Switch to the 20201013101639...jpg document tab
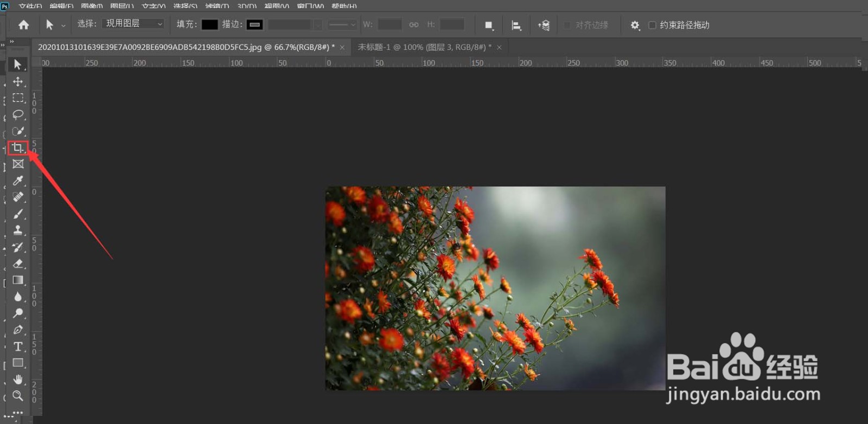The image size is (868, 424). pos(186,47)
